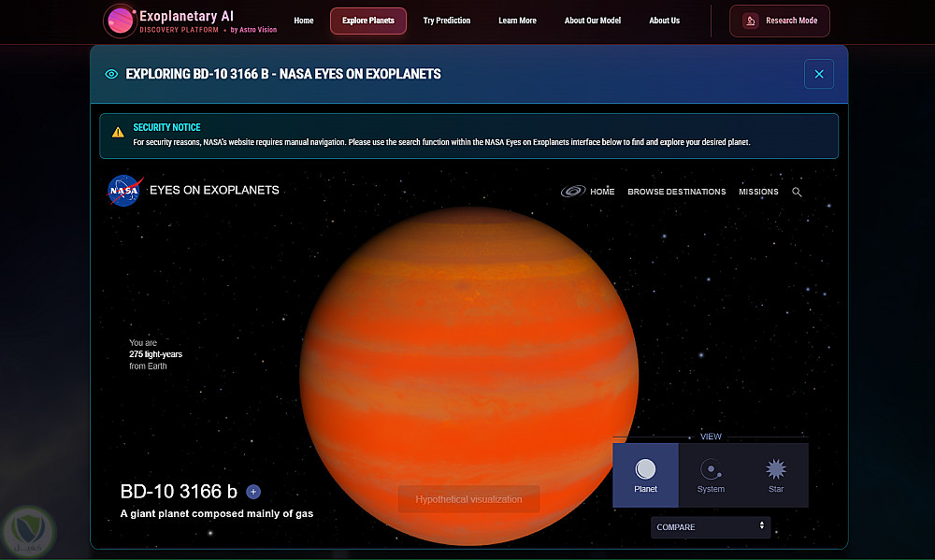Click the BD-10 3166 b planet name
The image size is (935, 560).
(179, 492)
